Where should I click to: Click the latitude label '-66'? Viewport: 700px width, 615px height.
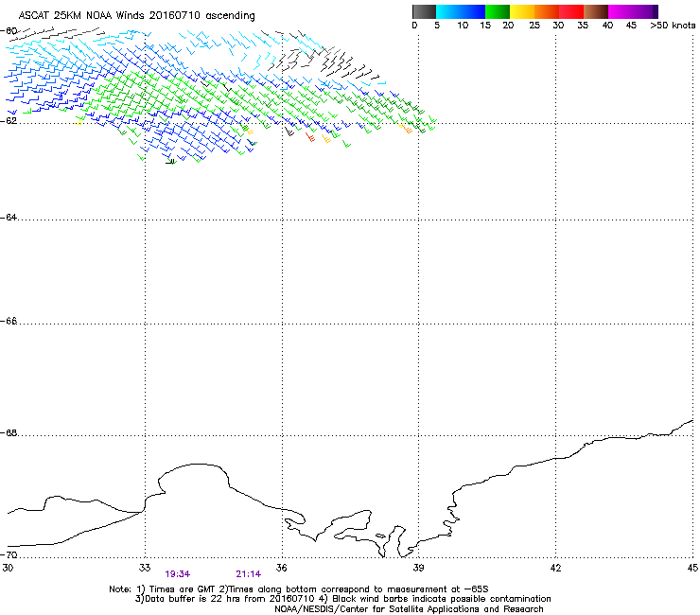9,321
